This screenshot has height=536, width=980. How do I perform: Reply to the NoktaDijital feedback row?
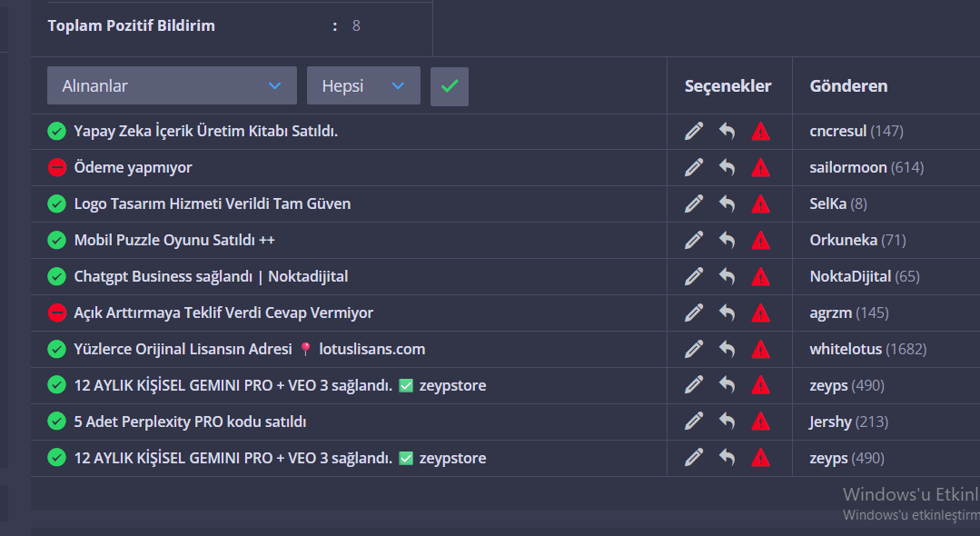[x=727, y=277]
